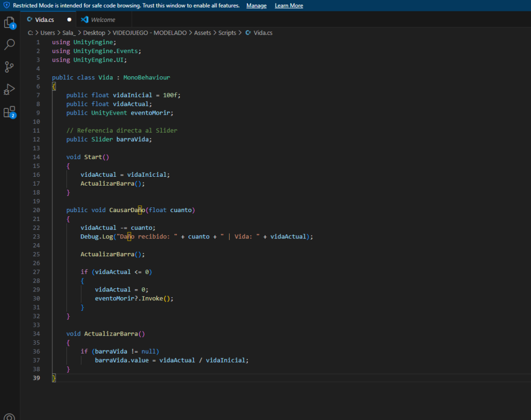The width and height of the screenshot is (531, 420).
Task: Click line number 20 in the gutter
Action: click(x=36, y=210)
